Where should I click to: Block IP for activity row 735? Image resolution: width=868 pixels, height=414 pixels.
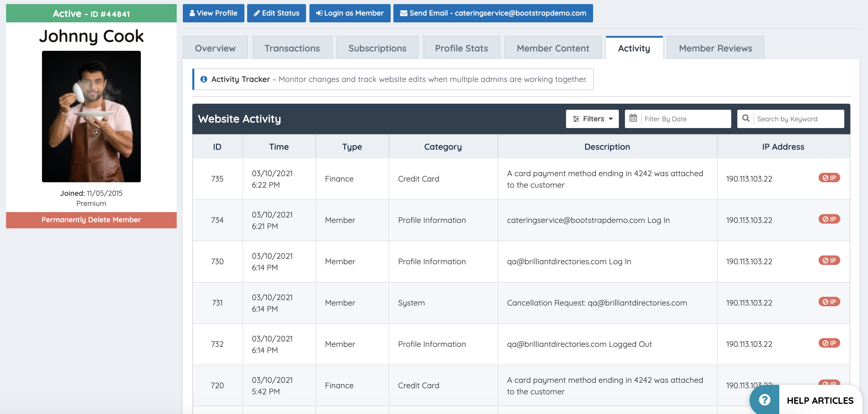click(829, 178)
